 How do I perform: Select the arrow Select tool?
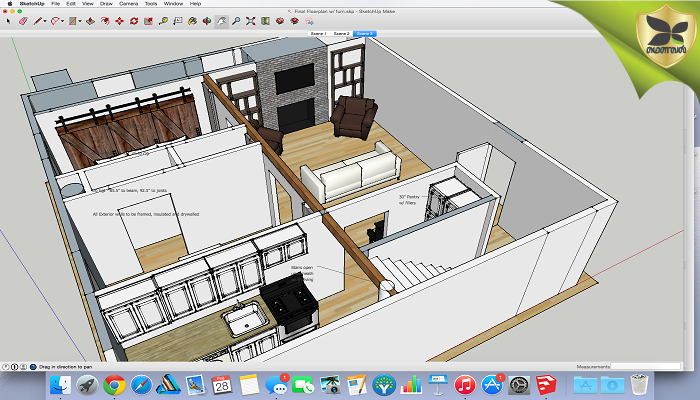8,20
